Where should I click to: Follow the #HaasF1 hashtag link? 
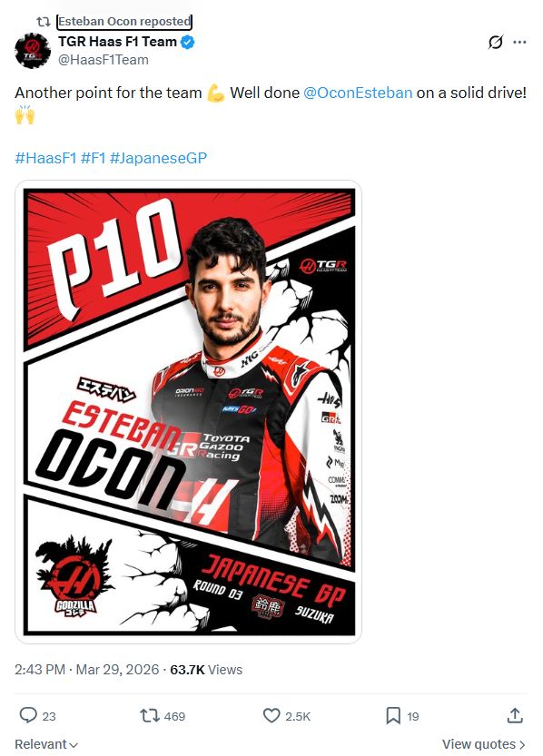point(45,158)
